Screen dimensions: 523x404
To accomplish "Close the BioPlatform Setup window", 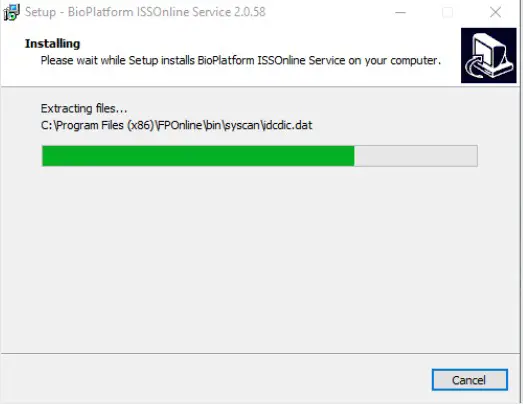I will 495,12.
